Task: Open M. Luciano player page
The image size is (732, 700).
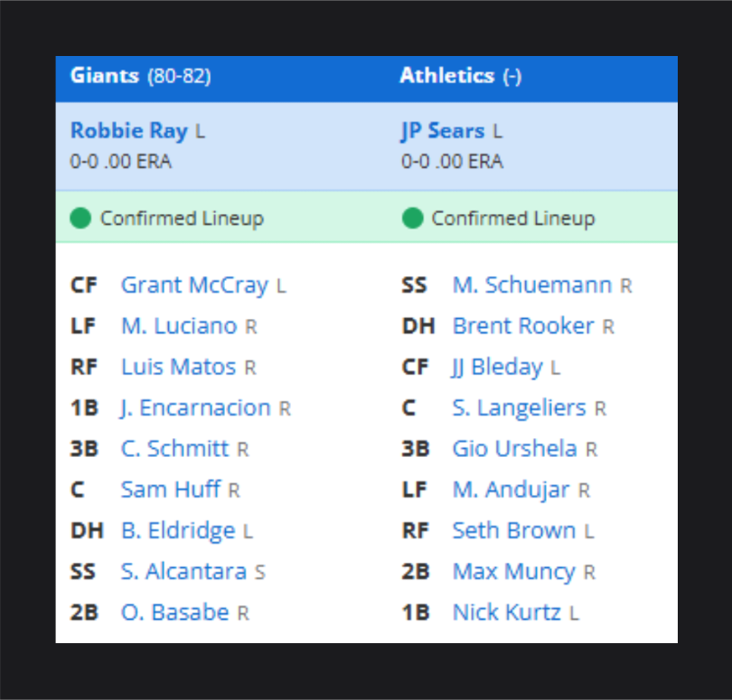Action: coord(179,326)
